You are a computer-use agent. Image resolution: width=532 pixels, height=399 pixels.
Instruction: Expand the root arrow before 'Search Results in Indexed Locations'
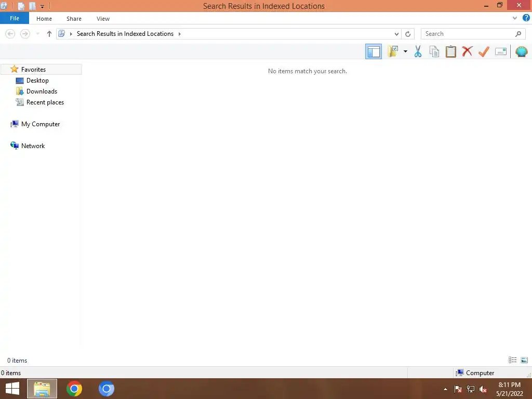71,34
